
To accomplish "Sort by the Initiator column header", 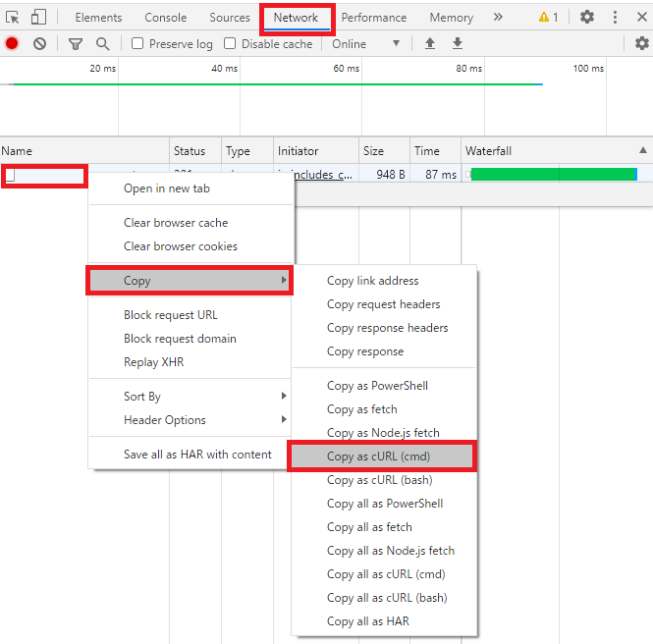I will click(x=316, y=151).
